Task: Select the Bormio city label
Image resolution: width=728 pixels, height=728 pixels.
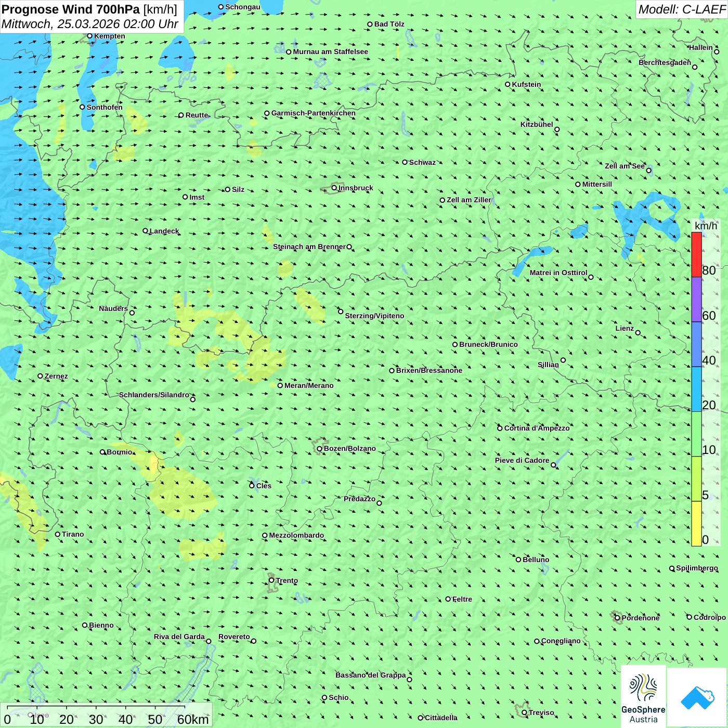Action: tap(120, 452)
